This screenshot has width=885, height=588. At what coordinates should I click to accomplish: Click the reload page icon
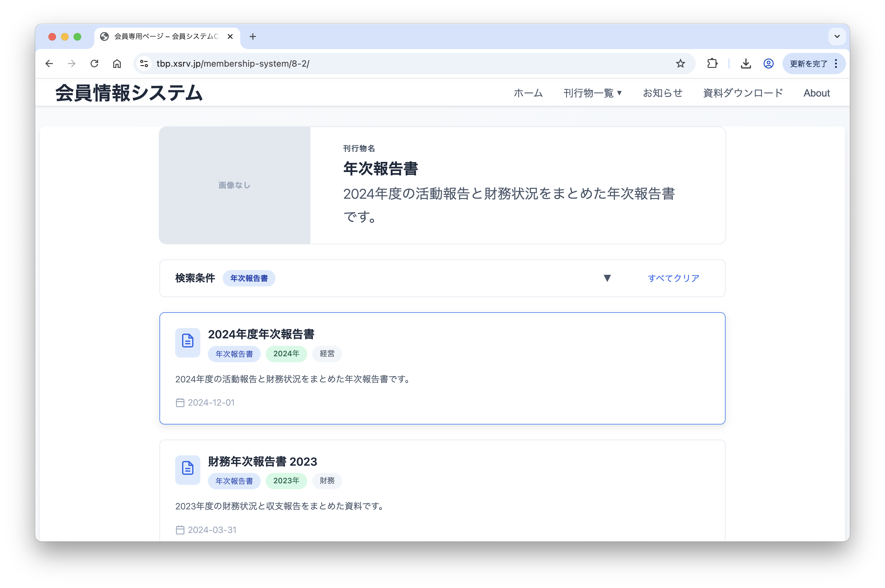pos(94,64)
